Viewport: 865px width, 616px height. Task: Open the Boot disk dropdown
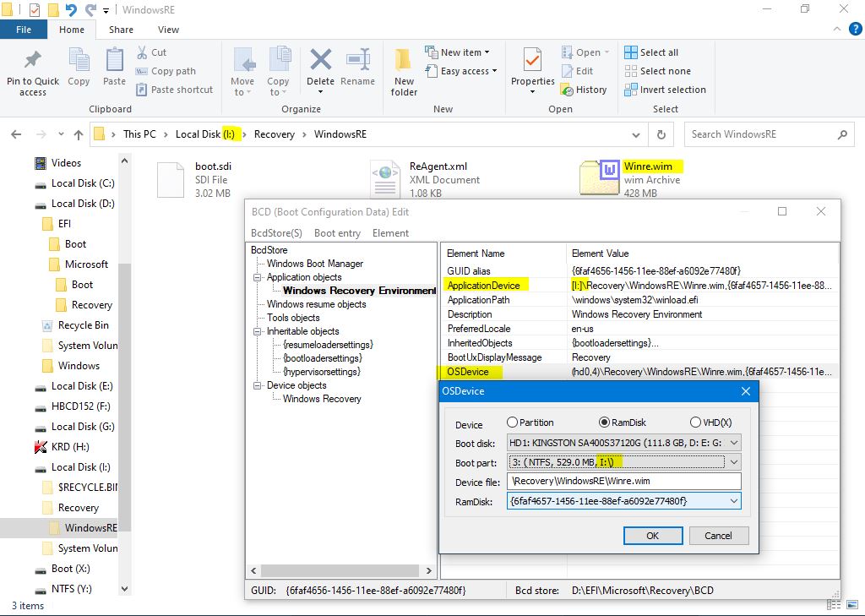(x=733, y=443)
